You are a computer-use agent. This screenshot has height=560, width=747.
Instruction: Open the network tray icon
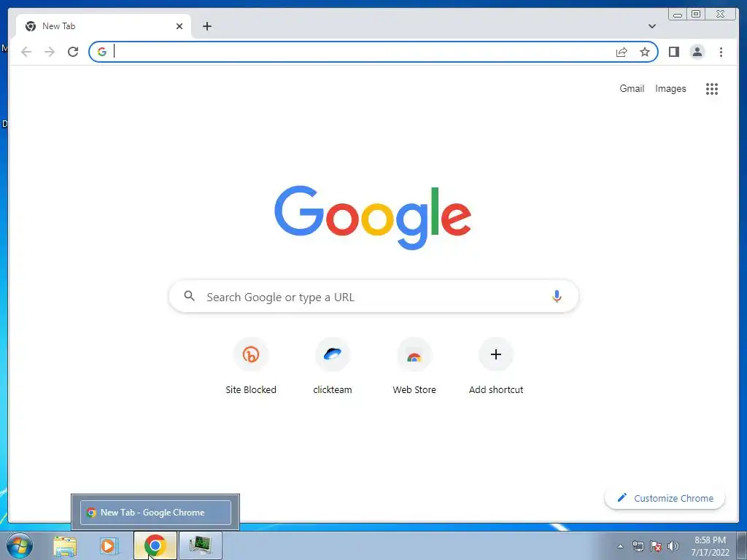click(638, 546)
